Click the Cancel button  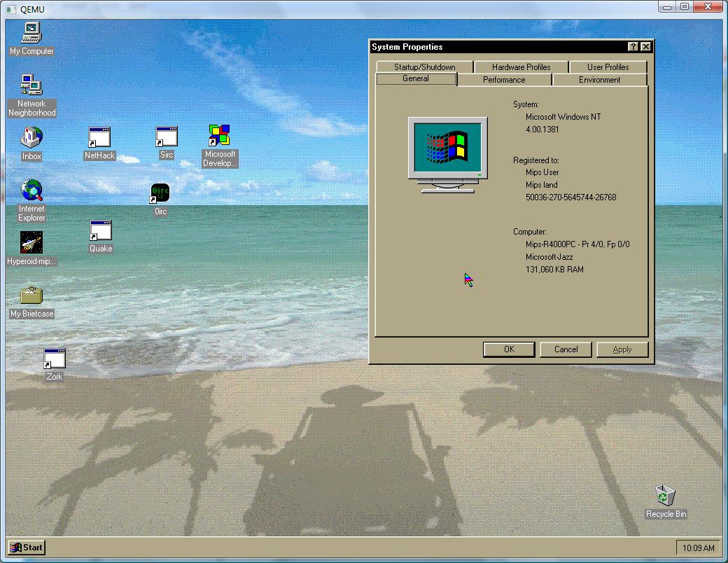[566, 349]
